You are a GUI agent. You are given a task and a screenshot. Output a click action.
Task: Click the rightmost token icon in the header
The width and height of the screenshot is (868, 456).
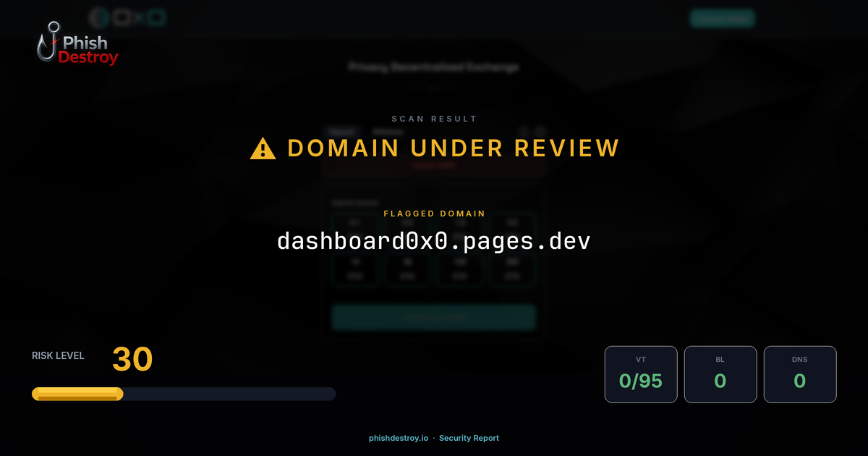[x=156, y=16]
